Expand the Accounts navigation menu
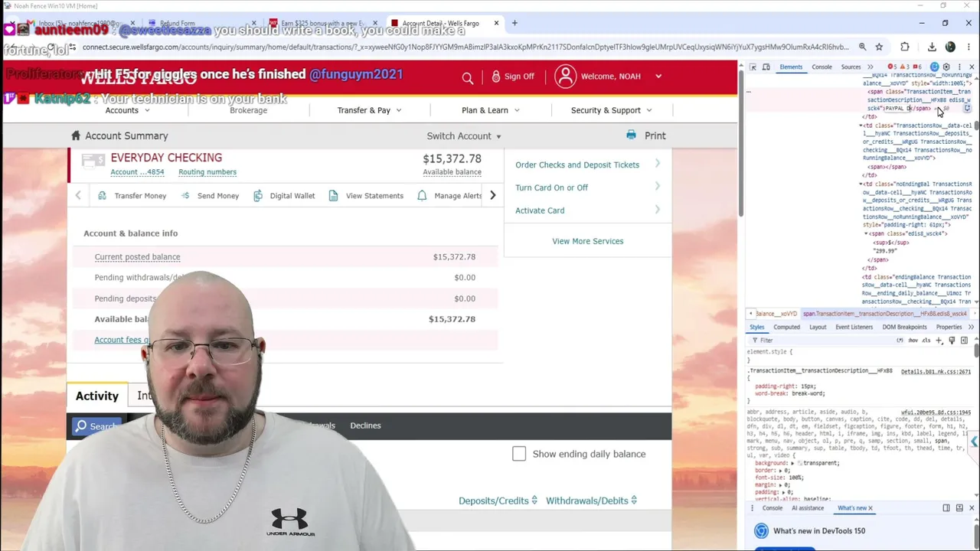Screen dimensions: 980x551 tap(127, 110)
